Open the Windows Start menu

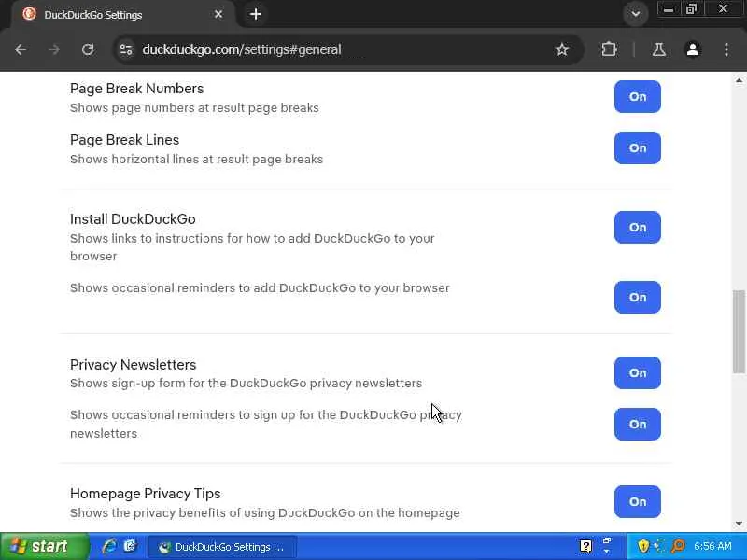point(44,546)
